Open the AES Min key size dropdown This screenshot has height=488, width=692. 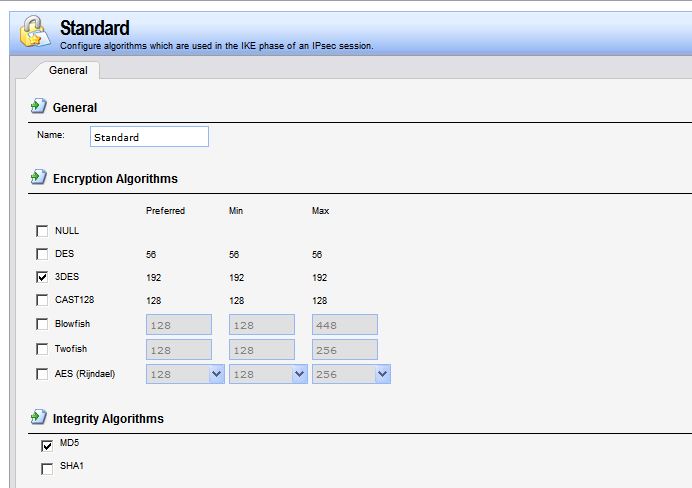[x=298, y=374]
